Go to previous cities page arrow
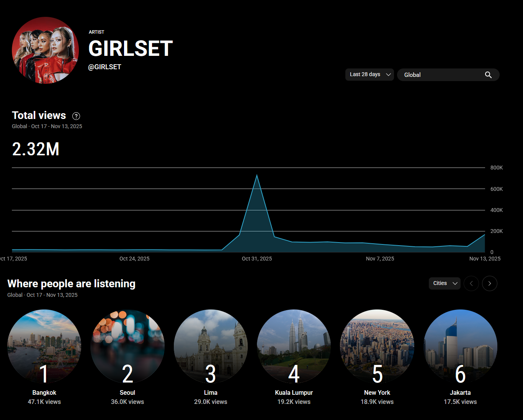The height and width of the screenshot is (420, 523). [x=471, y=283]
